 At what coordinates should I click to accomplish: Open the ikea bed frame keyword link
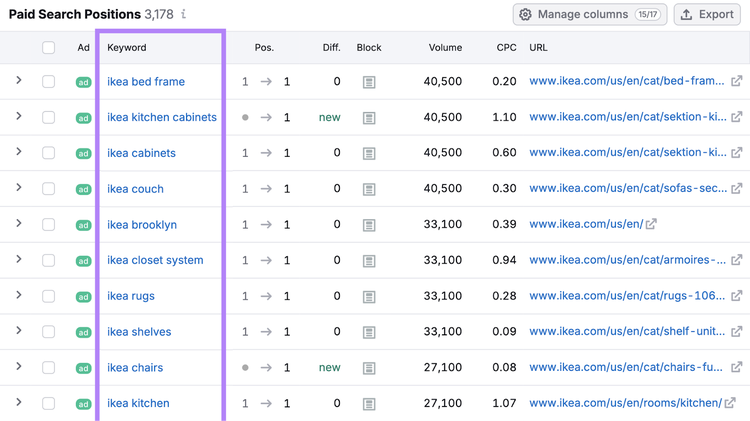[146, 82]
